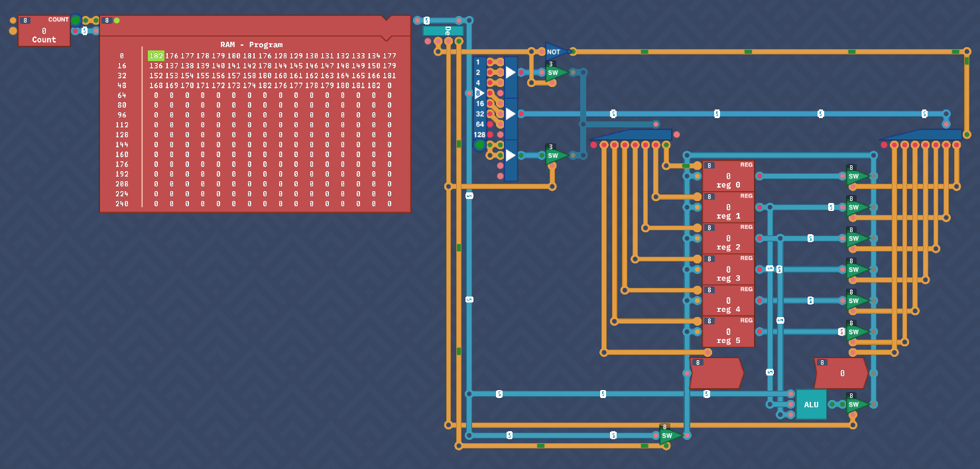Click the splitter bit label 32
The image size is (980, 469).
coord(479,114)
